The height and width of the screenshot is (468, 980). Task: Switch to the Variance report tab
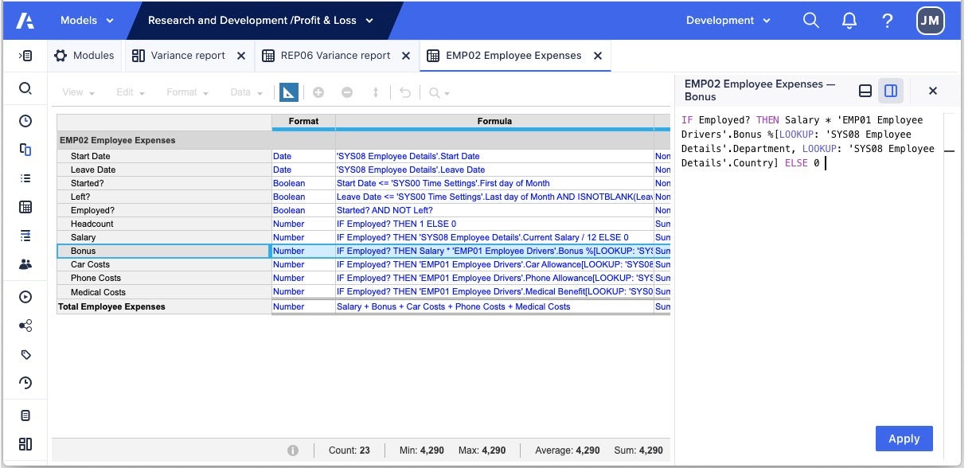(x=179, y=56)
